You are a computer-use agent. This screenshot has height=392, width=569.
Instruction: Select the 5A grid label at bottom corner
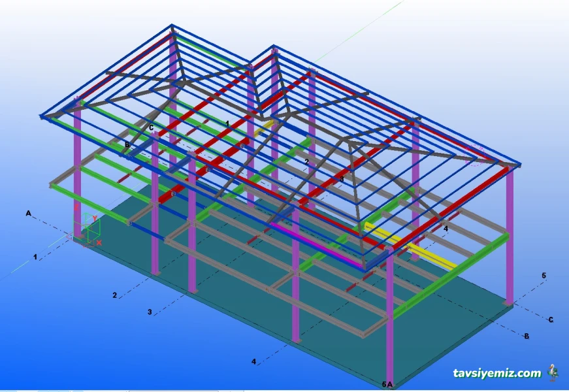(x=387, y=384)
